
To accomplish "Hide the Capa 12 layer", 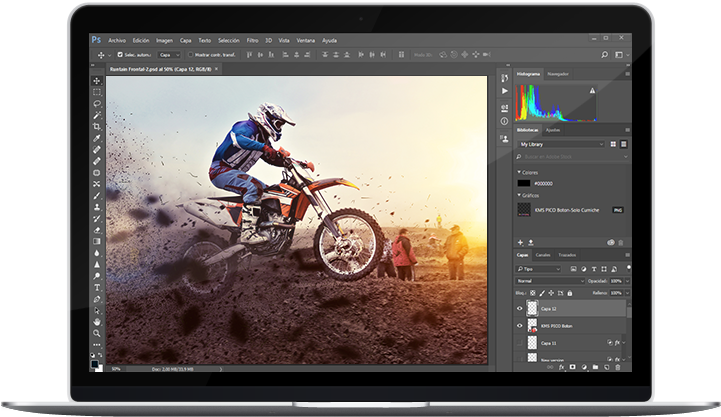I will click(x=520, y=308).
